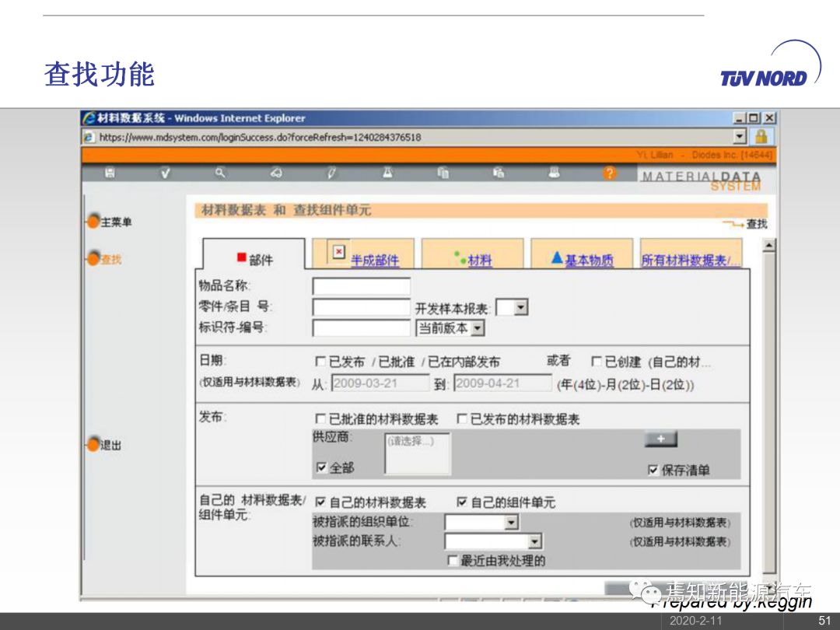The width and height of the screenshot is (840, 630).
Task: Click the magnifier search icon in toolbar
Action: tap(220, 173)
